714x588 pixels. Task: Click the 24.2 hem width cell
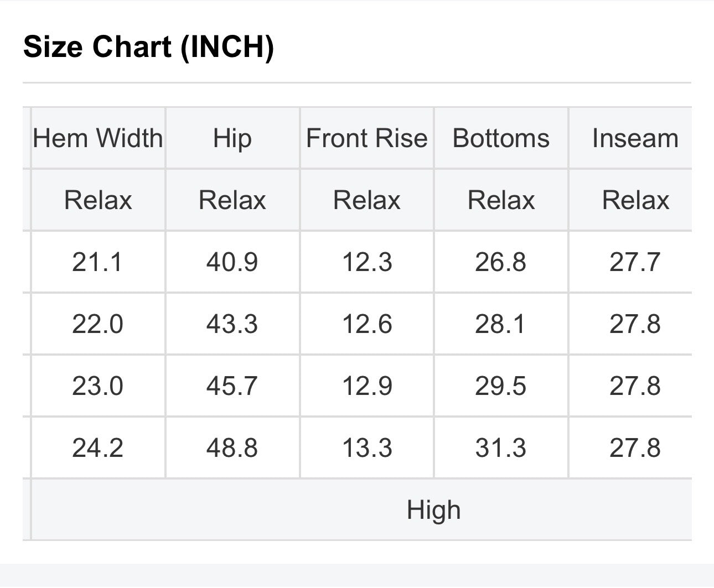point(98,448)
